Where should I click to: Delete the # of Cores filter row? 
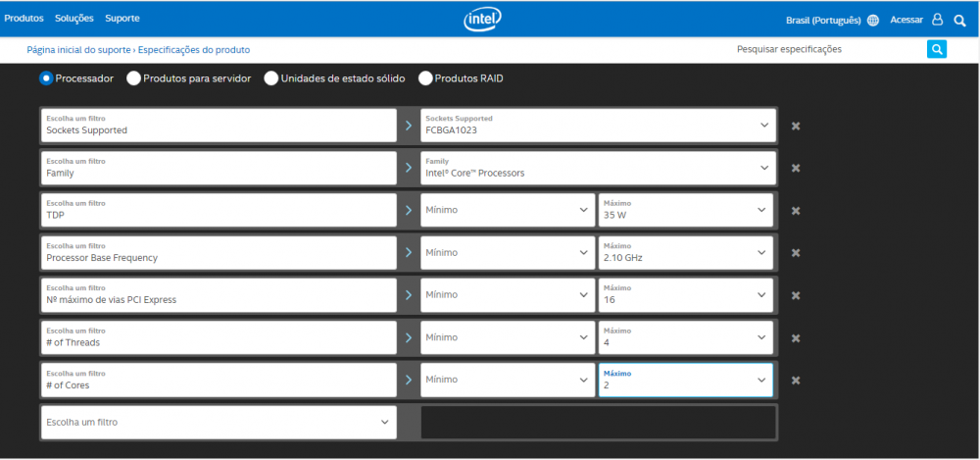796,381
